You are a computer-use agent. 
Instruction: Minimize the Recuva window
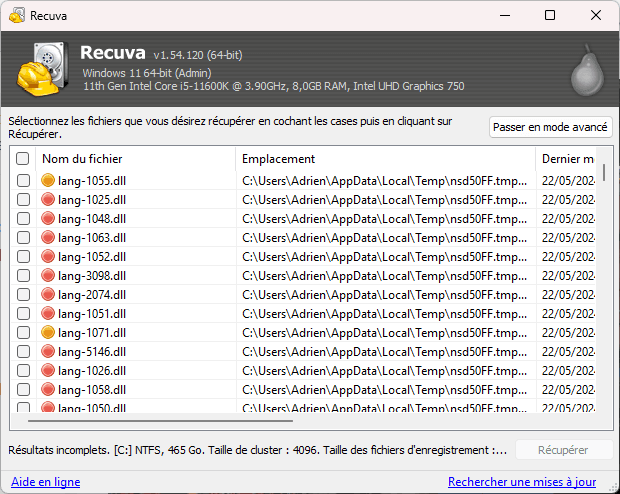tap(505, 15)
